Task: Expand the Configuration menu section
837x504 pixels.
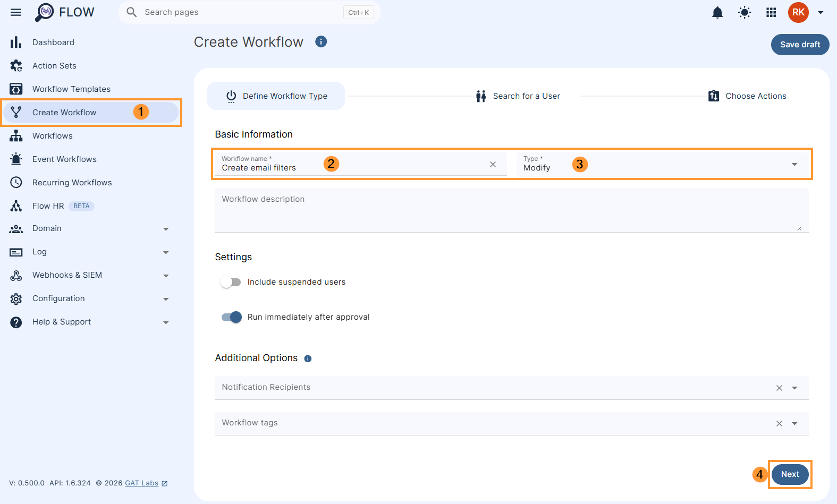Action: 166,299
